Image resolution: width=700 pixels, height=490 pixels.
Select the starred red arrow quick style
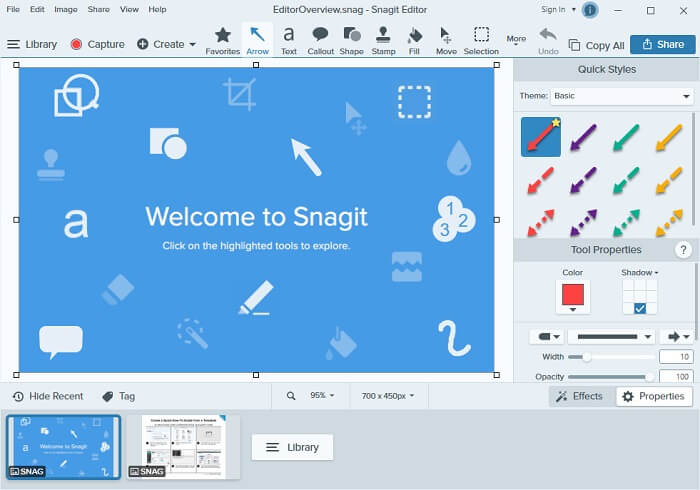(x=541, y=137)
